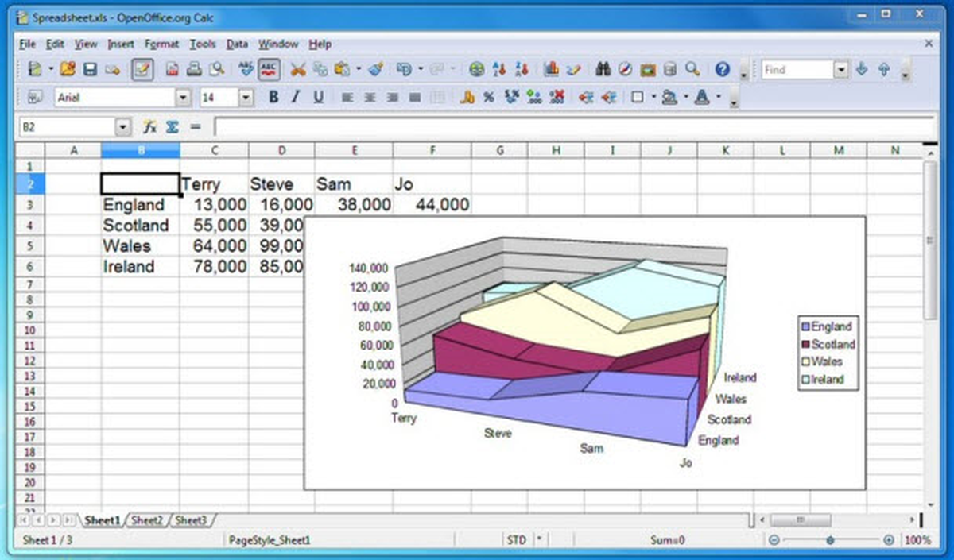The width and height of the screenshot is (954, 560).
Task: Click the Cut scissors icon
Action: click(298, 70)
